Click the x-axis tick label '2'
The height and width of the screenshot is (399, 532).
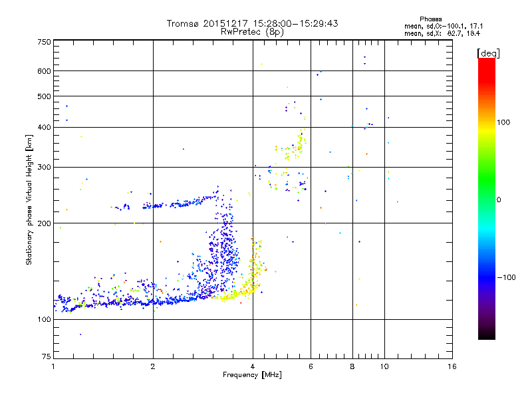pyautogui.click(x=153, y=366)
